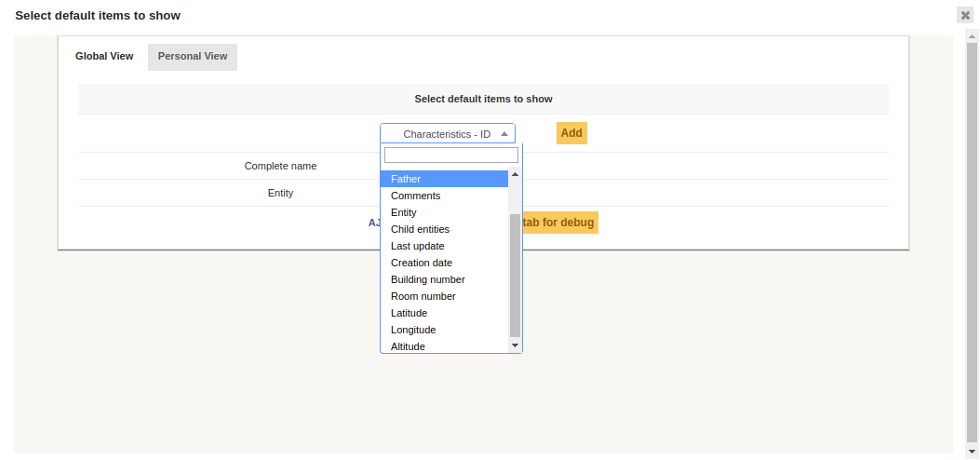This screenshot has width=980, height=460.
Task: Click the page scrollbar down arrow
Action: (x=972, y=452)
